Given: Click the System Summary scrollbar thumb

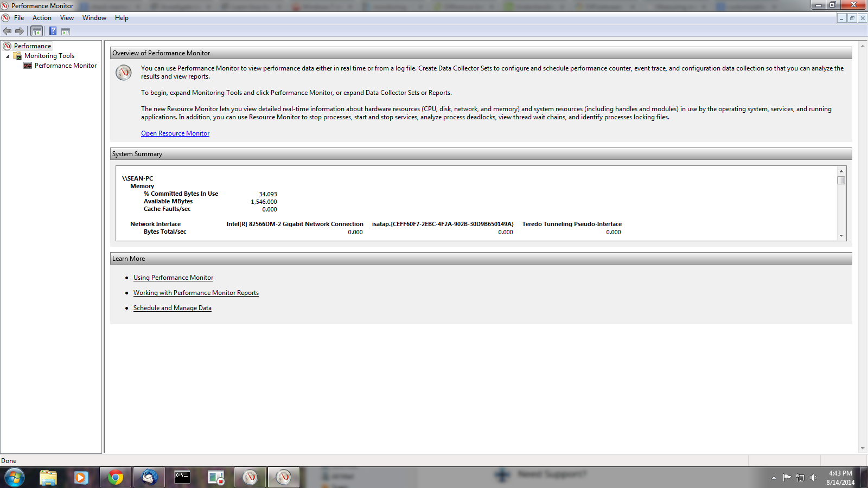Looking at the screenshot, I should 841,181.
